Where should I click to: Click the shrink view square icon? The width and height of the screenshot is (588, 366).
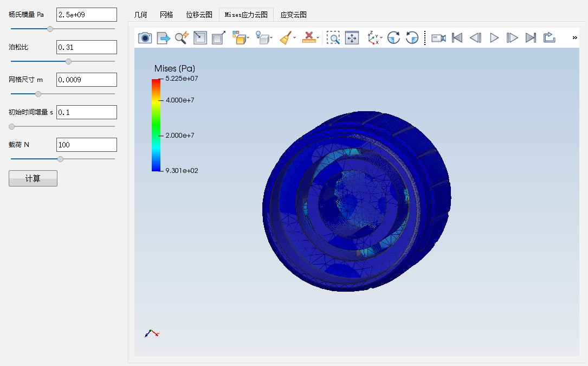[x=201, y=38]
